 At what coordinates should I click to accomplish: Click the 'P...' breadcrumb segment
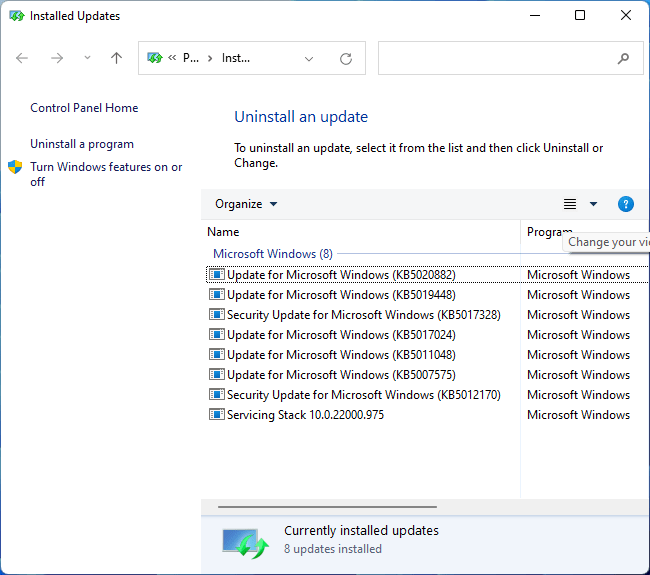191,58
